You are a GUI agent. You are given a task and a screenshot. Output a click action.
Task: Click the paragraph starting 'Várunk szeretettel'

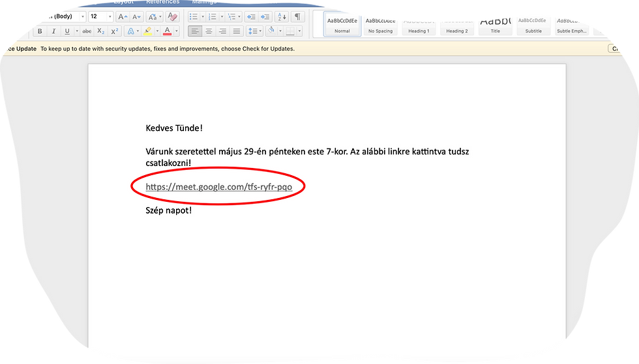307,157
